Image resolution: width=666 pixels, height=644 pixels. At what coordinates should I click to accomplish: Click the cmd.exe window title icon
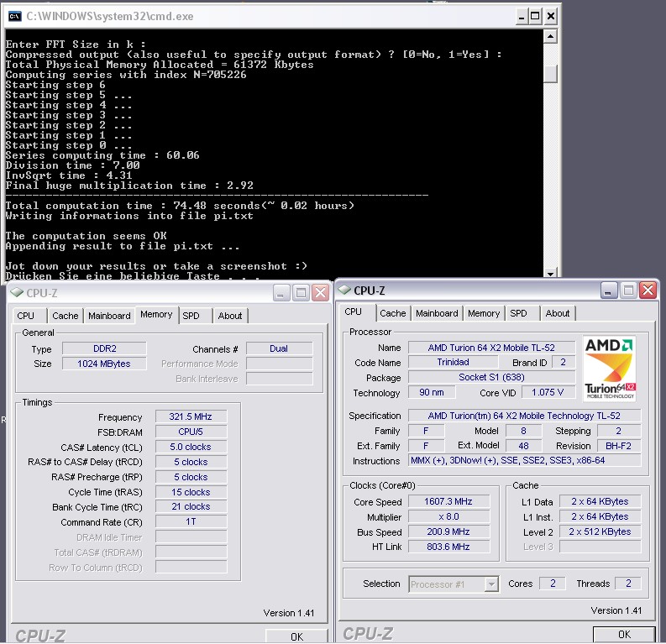15,16
